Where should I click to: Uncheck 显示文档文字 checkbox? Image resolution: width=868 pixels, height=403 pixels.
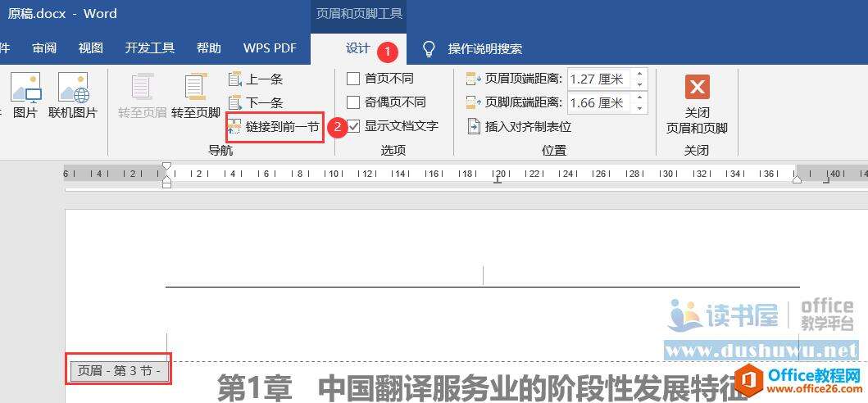click(353, 126)
